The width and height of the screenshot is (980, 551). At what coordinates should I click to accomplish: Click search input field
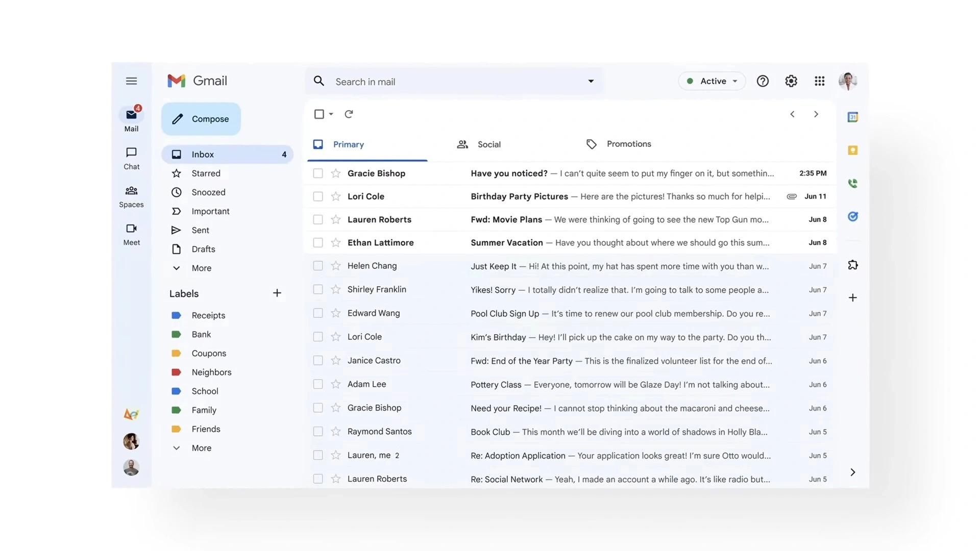(454, 82)
